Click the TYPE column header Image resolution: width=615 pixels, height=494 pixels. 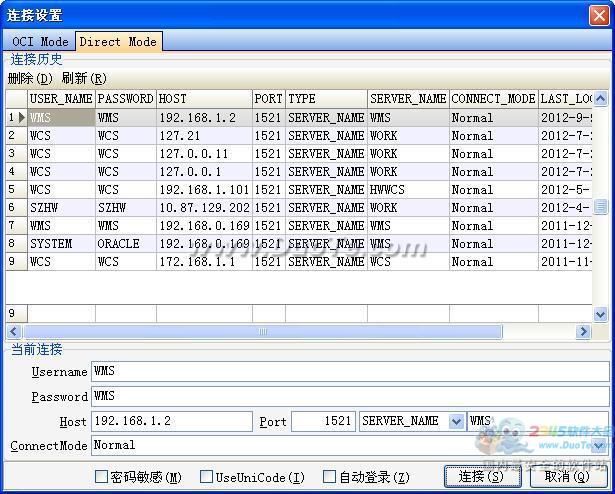[326, 99]
